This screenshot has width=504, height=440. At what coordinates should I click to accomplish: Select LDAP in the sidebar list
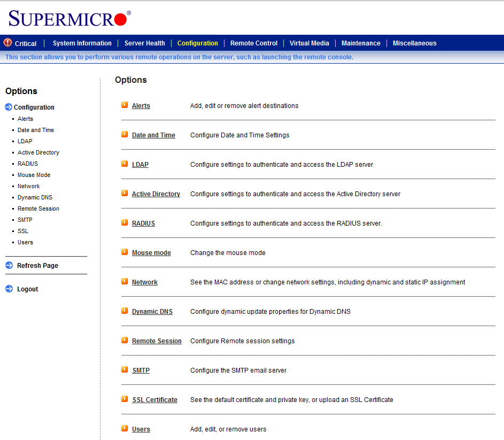pos(25,142)
